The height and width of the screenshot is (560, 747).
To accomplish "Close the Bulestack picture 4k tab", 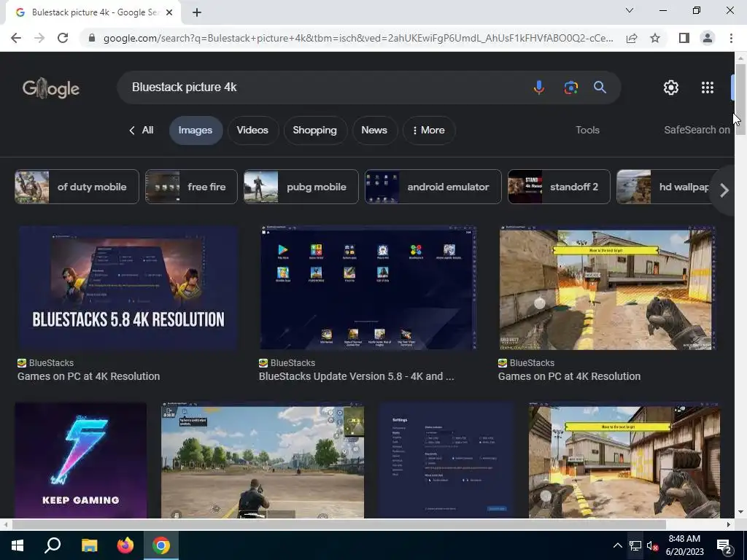I will pos(169,12).
